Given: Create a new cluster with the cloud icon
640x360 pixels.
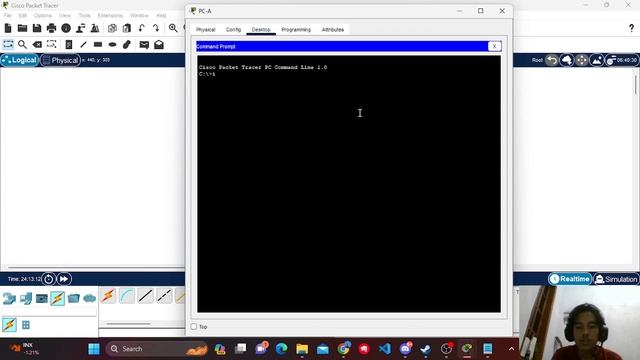Looking at the screenshot, I should pos(567,60).
